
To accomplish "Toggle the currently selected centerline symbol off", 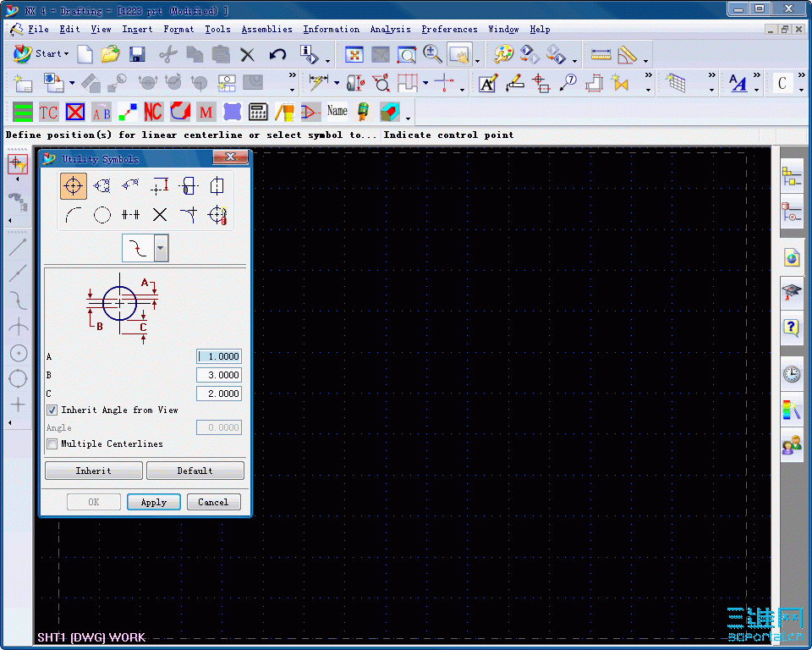I will click(73, 185).
